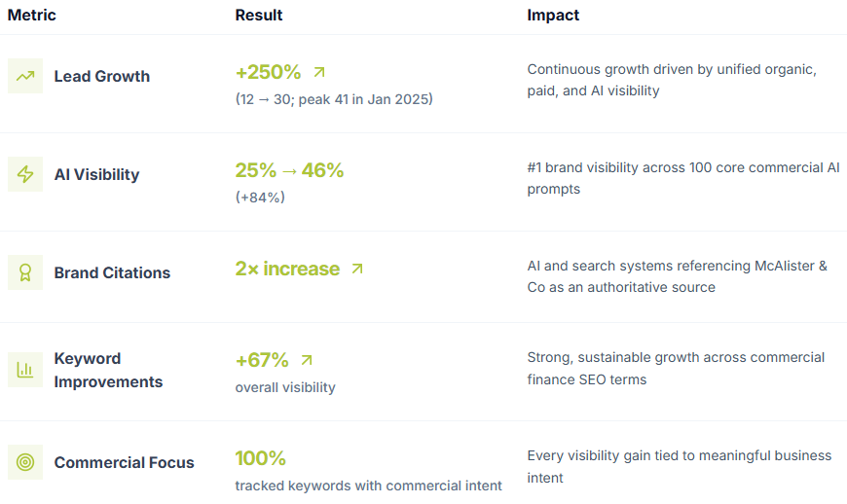847x504 pixels.
Task: Click the Lead Growth trending-up icon
Action: [x=25, y=76]
